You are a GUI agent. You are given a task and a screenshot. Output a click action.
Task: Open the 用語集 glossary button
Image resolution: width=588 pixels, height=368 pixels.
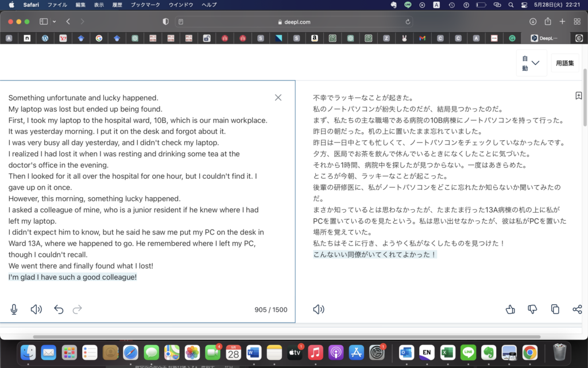(564, 63)
